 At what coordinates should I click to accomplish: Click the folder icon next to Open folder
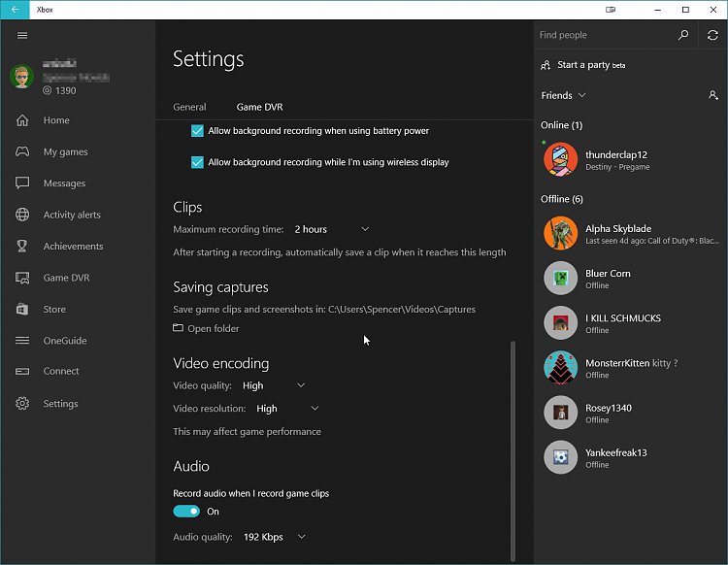pyautogui.click(x=178, y=328)
